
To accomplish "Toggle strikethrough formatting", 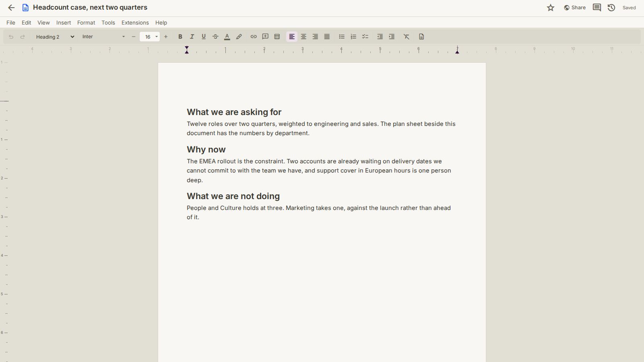I will (x=215, y=37).
